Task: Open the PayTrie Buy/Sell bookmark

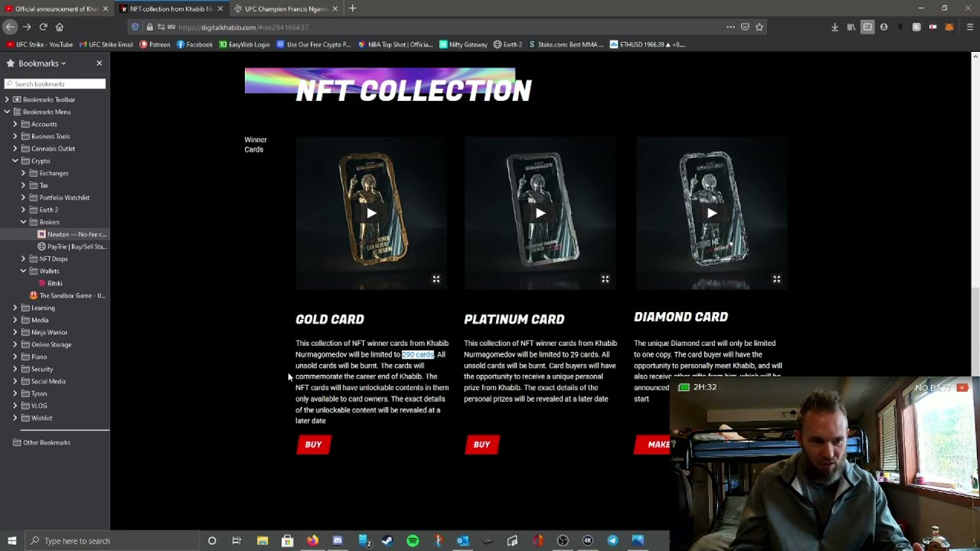Action: point(72,246)
